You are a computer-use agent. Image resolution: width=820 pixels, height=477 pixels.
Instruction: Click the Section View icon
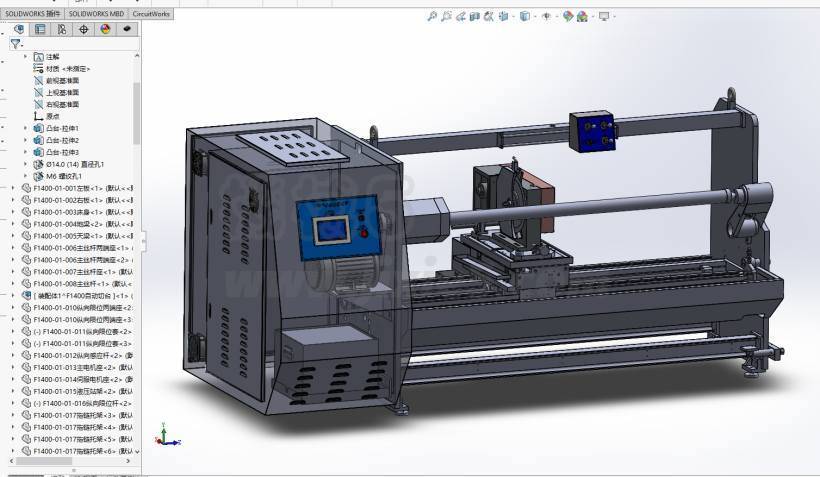(475, 16)
